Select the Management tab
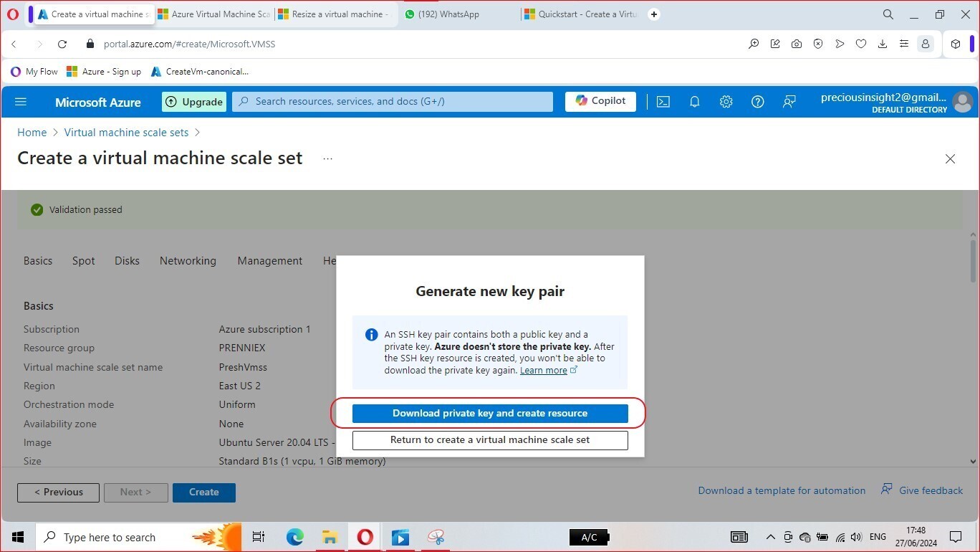This screenshot has height=552, width=980. 270,261
